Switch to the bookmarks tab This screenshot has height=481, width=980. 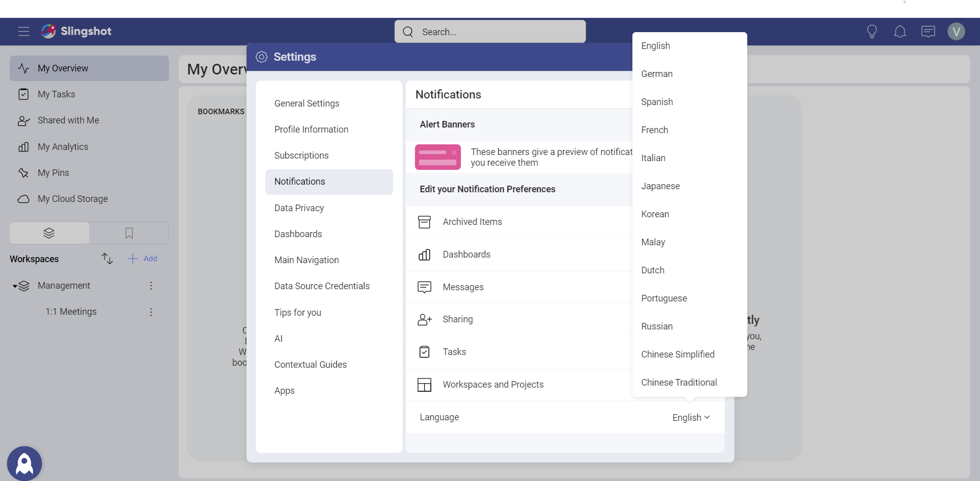coord(129,233)
